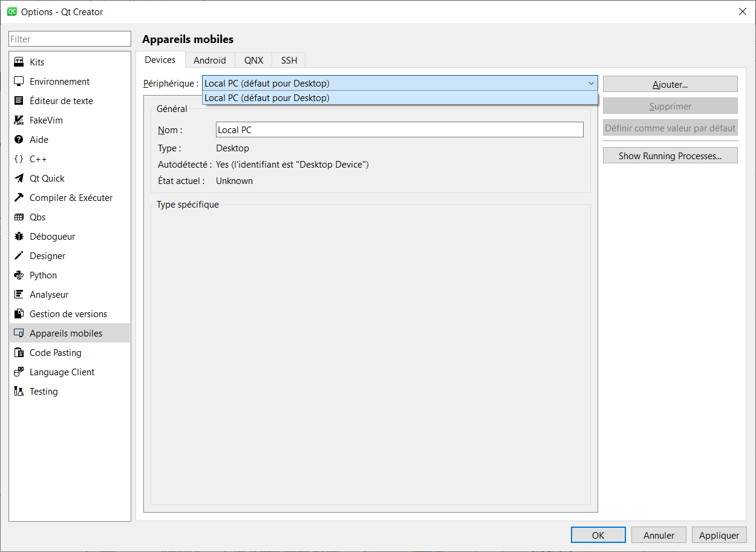Click the Qt Creator logo in title bar
Viewport: 756px width, 552px height.
12,11
